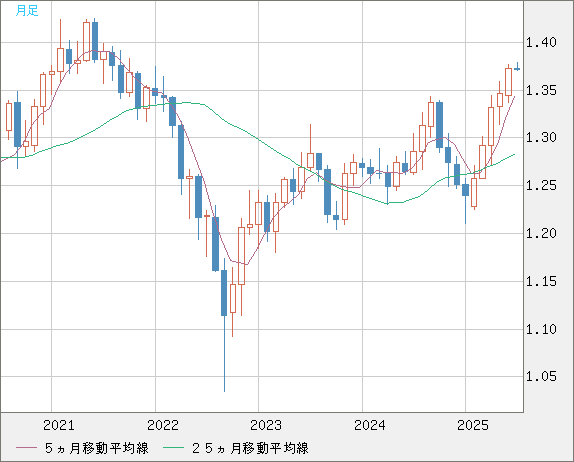Click the 2022 year axis label
Viewport: 574px width, 462px height.
coord(163,425)
